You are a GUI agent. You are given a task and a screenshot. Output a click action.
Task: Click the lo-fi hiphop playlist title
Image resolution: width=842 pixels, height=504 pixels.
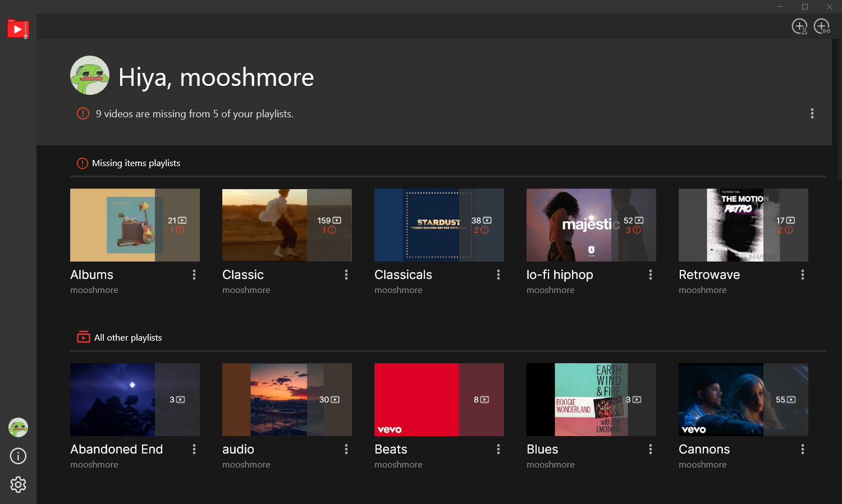[560, 275]
